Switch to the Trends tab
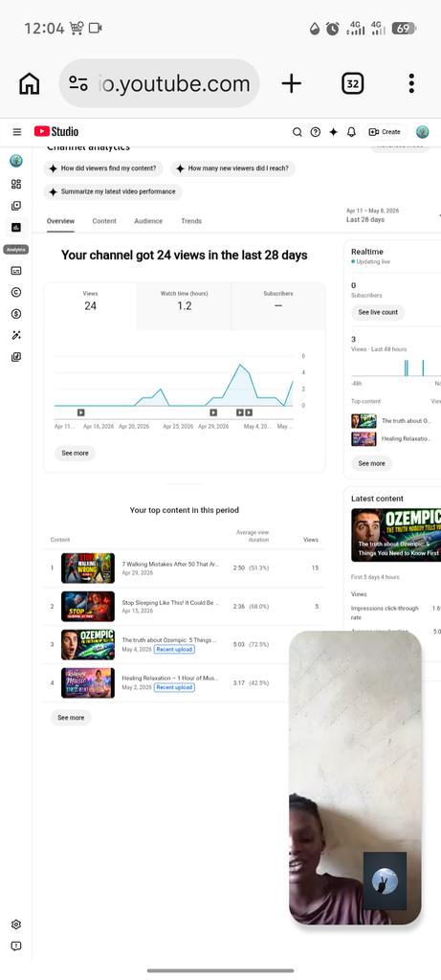 pyautogui.click(x=191, y=221)
